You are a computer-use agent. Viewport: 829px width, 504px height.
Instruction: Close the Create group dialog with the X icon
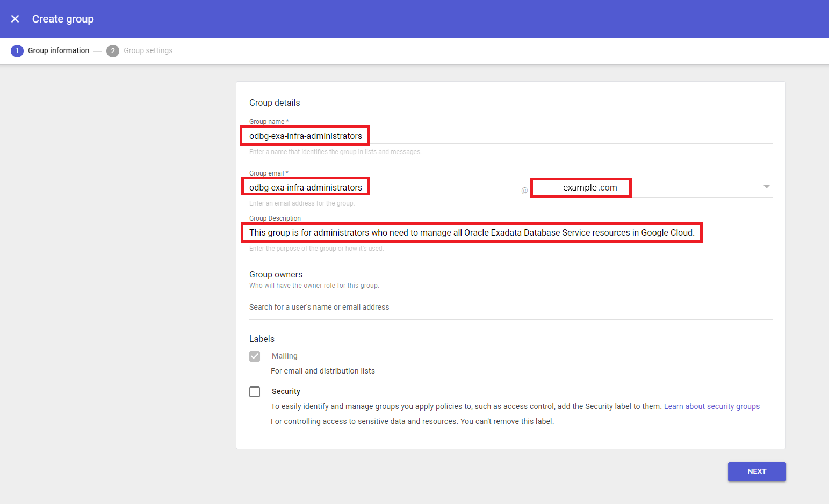15,19
